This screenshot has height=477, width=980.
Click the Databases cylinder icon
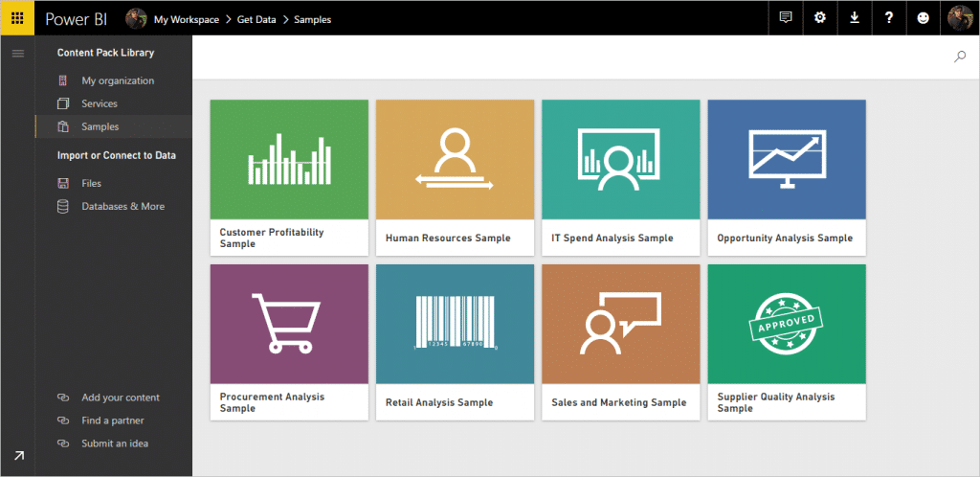coord(62,206)
